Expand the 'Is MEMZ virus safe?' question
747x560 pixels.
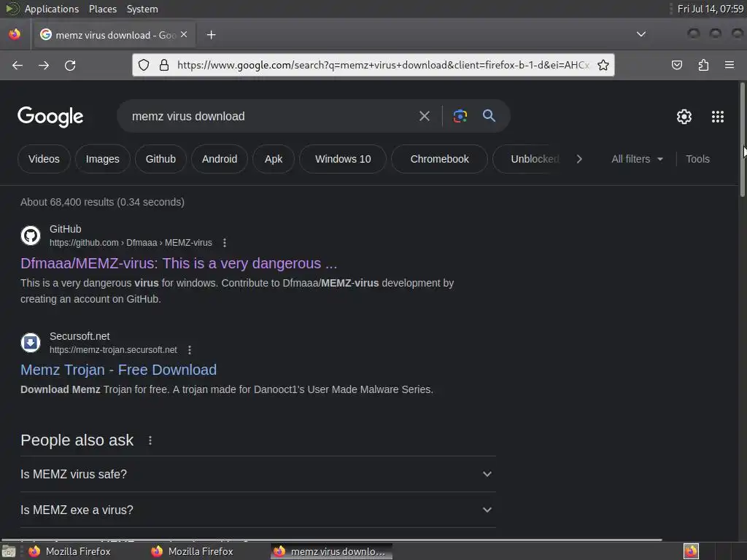[258, 474]
